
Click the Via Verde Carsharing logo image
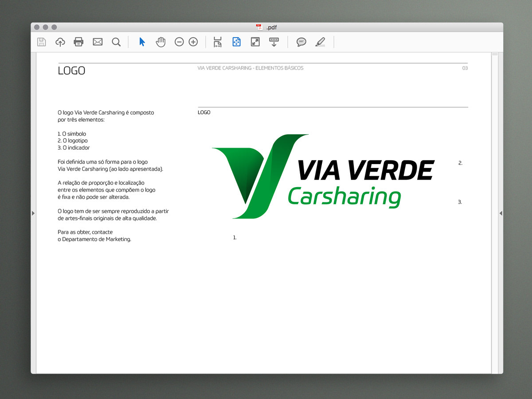323,176
